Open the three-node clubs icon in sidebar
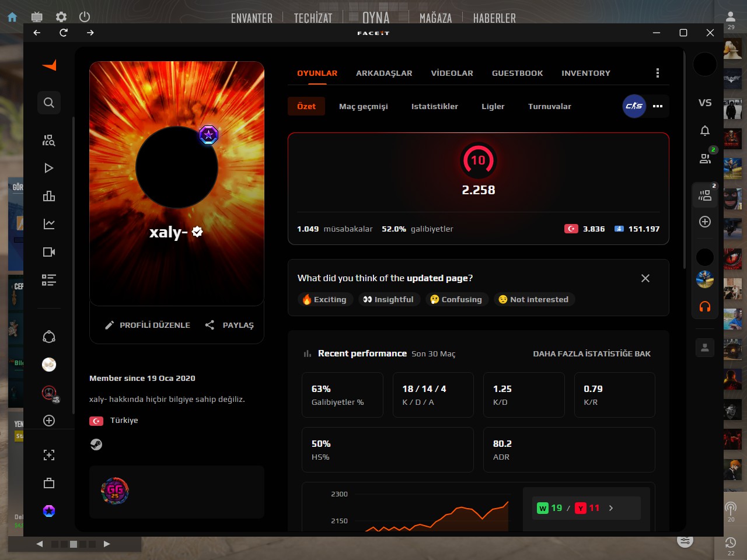 (49, 337)
